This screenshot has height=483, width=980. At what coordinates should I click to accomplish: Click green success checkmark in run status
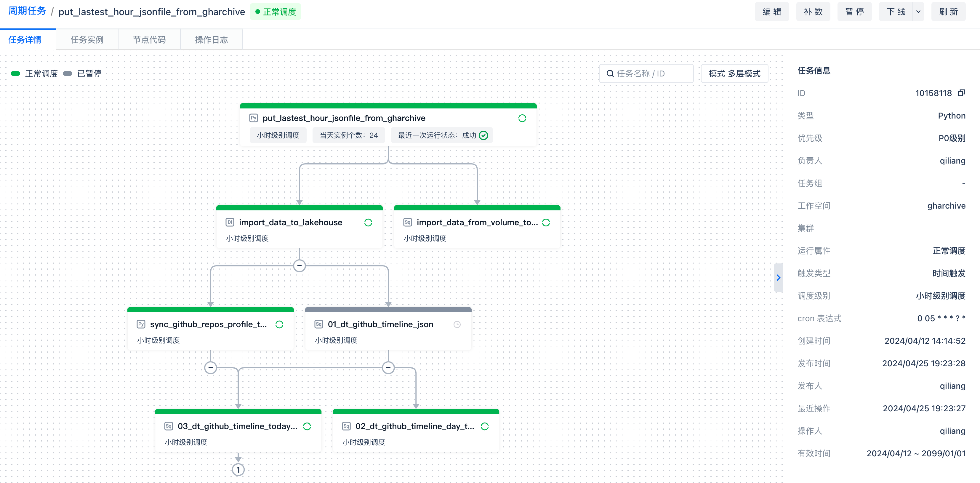(x=483, y=135)
